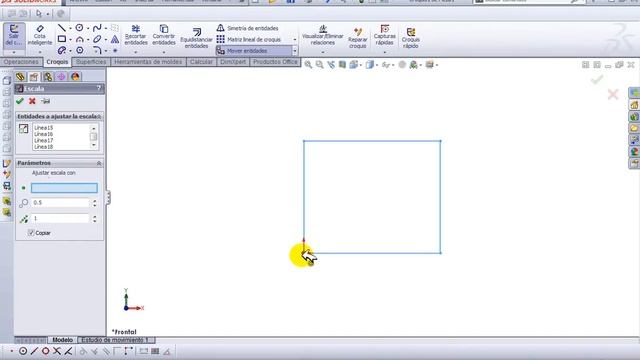Click Equidistanciar entidades tool
640x360 pixels.
click(x=196, y=38)
